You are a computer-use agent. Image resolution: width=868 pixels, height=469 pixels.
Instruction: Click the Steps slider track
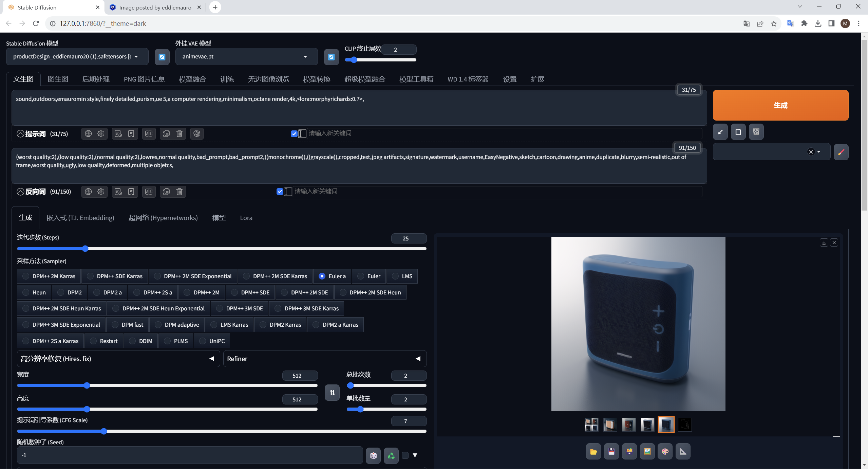coord(222,249)
